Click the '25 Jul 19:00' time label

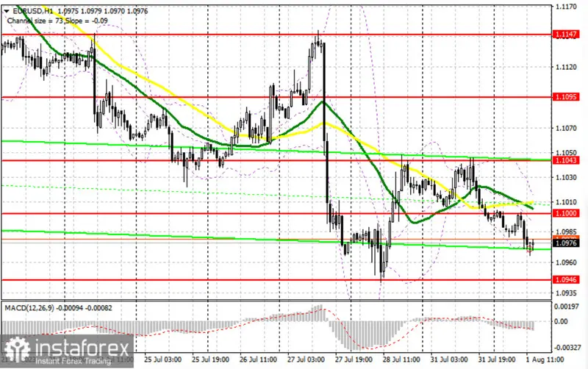210,359
